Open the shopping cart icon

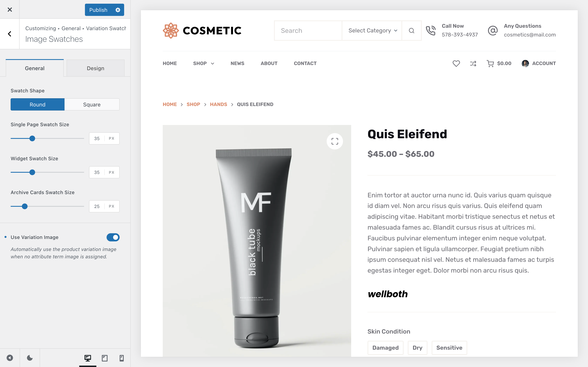[x=490, y=64]
